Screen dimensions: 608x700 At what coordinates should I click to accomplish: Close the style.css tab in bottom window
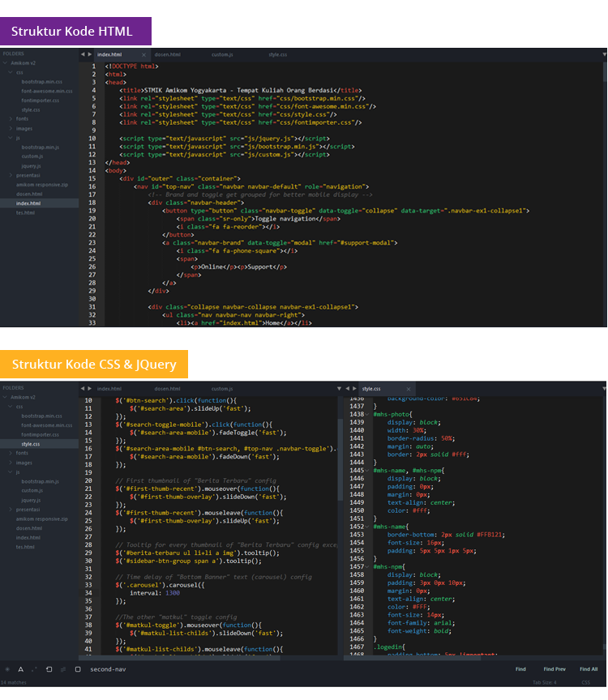409,389
